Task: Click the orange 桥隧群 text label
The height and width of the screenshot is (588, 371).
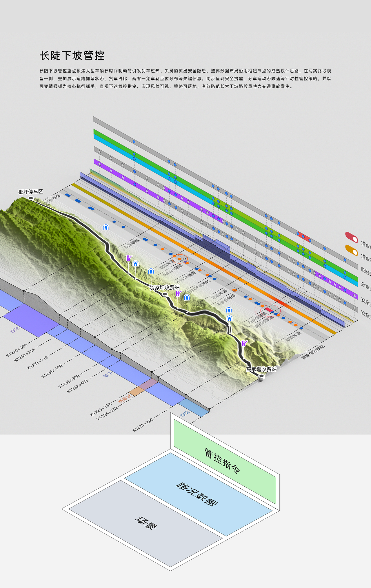Action: [125, 399]
